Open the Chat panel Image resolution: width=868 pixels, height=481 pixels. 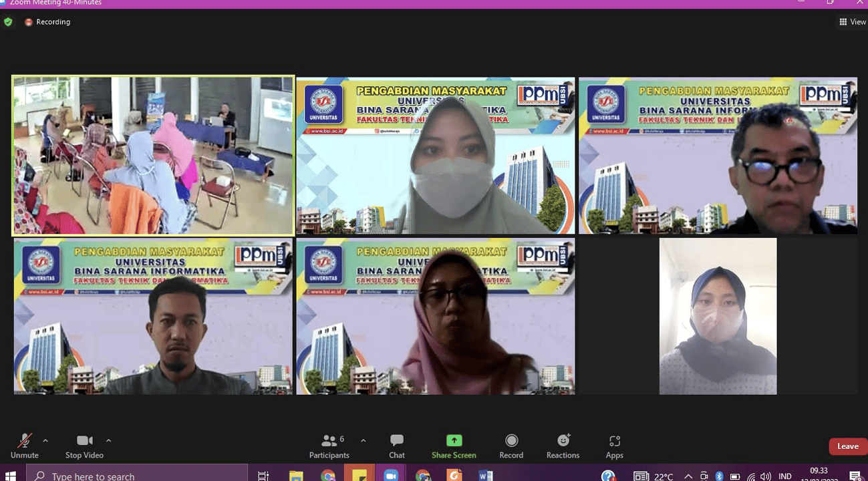point(397,446)
